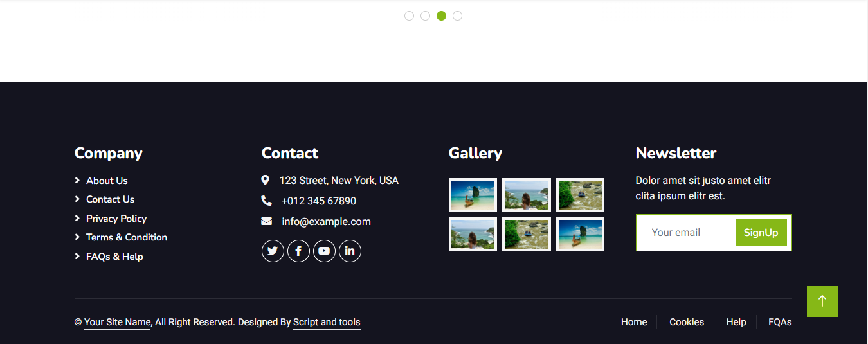
Task: Open the FAQs & Help link
Action: coord(114,257)
